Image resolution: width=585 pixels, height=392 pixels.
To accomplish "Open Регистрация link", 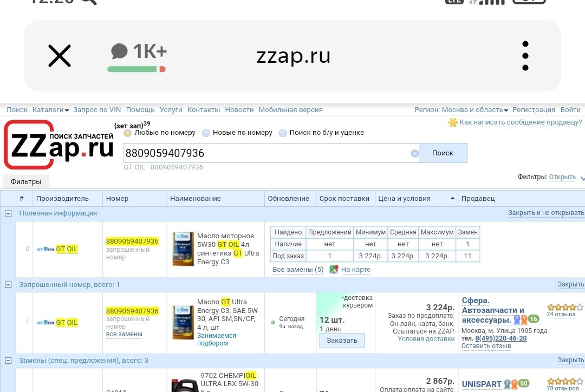I will tap(534, 110).
